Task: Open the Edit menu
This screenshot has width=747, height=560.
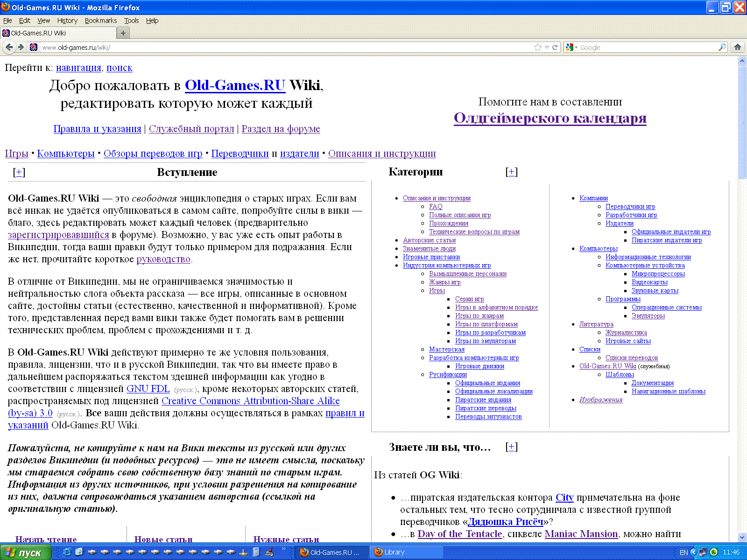Action: 25,21
